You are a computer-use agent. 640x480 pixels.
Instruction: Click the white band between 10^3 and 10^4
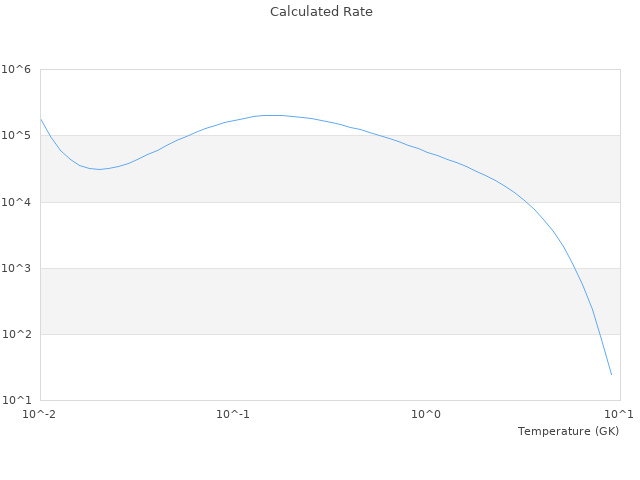300,235
